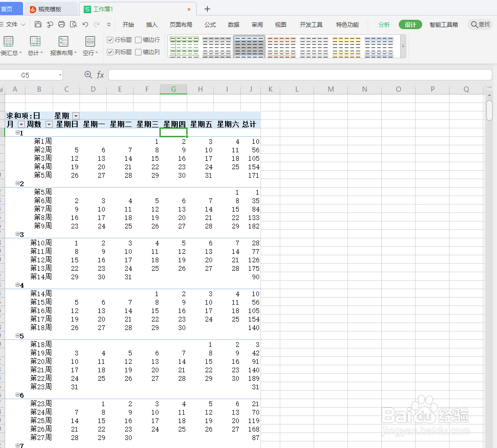Viewport: 497px width, 448px height.
Task: Click the Save icon in quick toolbar
Action: [38, 24]
